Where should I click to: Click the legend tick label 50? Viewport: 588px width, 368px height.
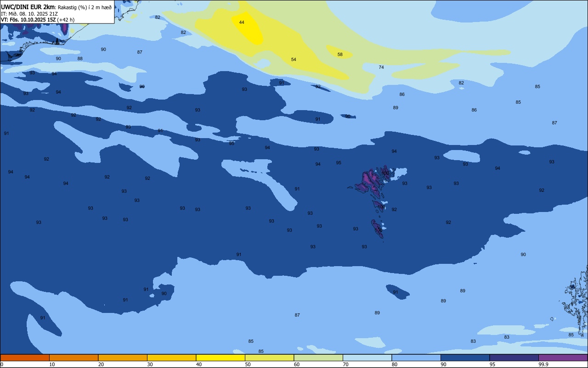click(248, 364)
